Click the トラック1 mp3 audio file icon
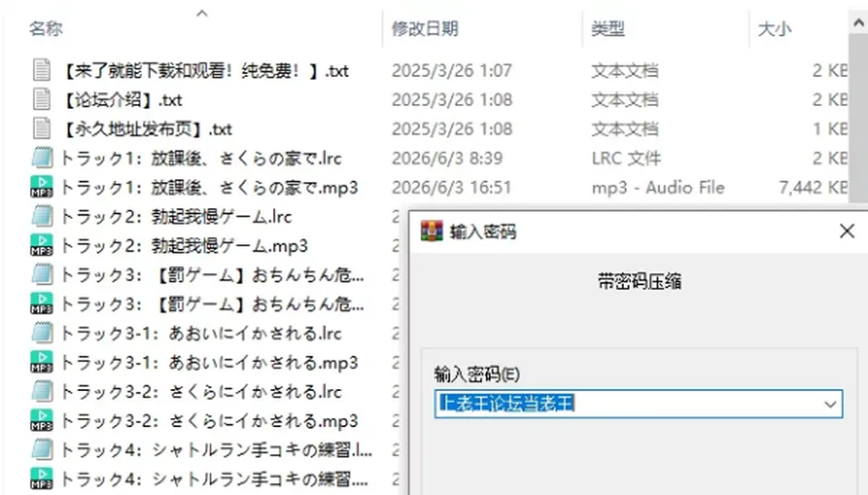 (42, 187)
